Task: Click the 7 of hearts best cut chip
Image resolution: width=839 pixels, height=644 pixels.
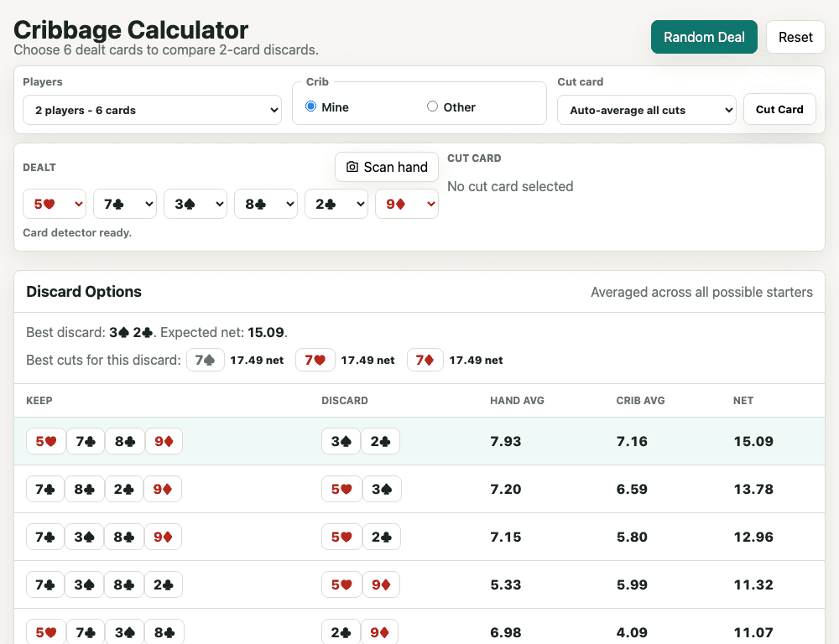Action: click(315, 360)
